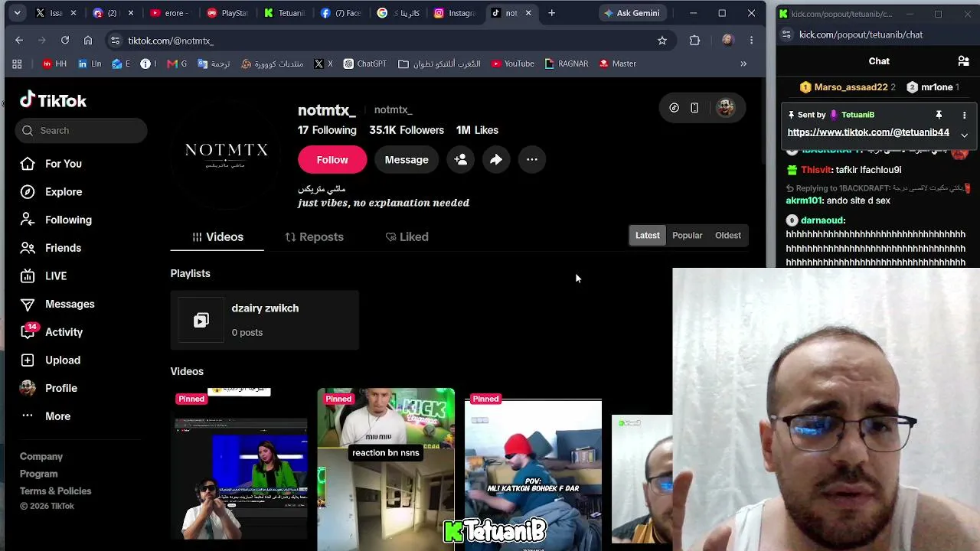Screen dimensions: 980x551
Task: Open the More menu in sidebar
Action: pyautogui.click(x=46, y=416)
